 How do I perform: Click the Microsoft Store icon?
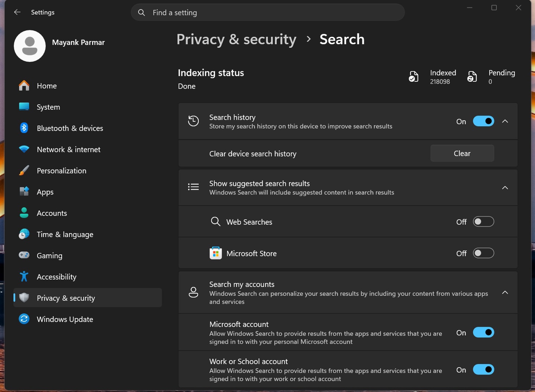pyautogui.click(x=216, y=253)
